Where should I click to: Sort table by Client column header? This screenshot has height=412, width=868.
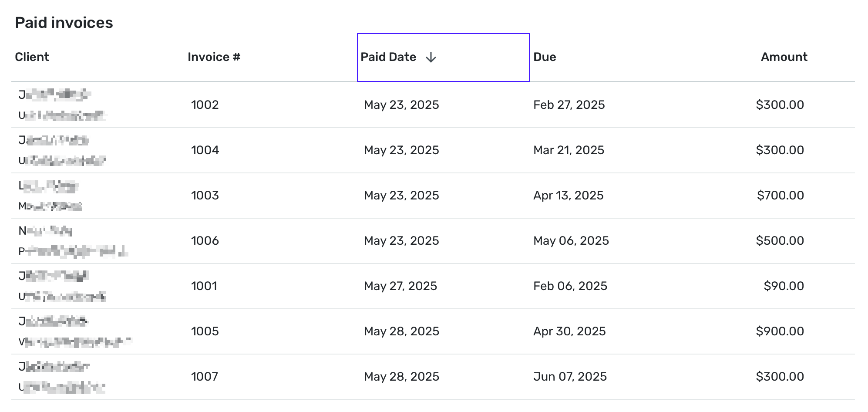tap(32, 57)
